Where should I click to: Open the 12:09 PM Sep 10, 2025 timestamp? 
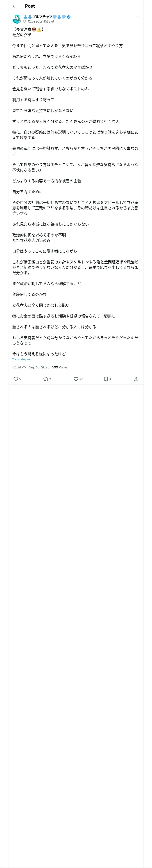tap(31, 367)
